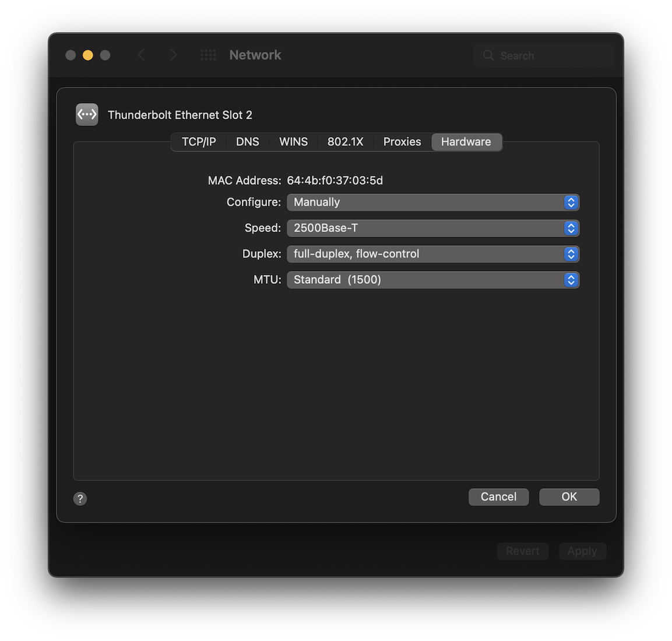Click the Duplex: label
This screenshot has width=672, height=641.
pyautogui.click(x=262, y=253)
